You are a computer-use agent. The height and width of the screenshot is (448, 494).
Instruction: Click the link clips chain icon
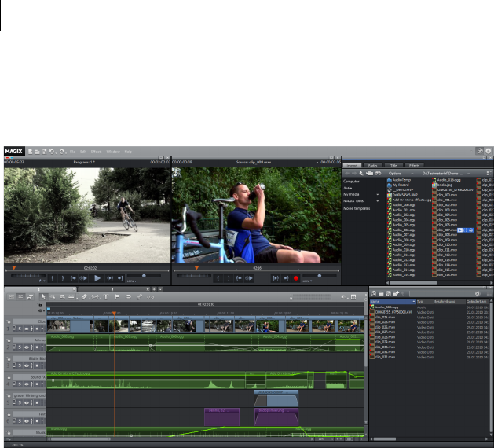(x=139, y=296)
